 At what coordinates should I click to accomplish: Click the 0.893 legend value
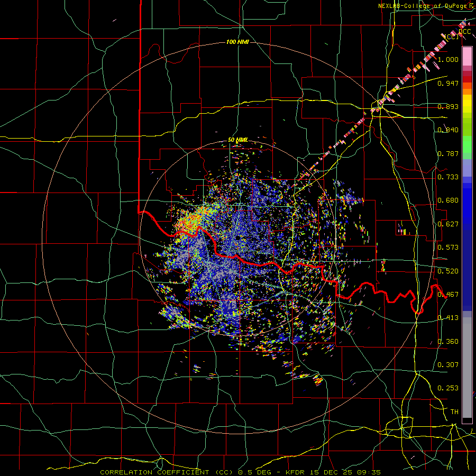tap(448, 106)
